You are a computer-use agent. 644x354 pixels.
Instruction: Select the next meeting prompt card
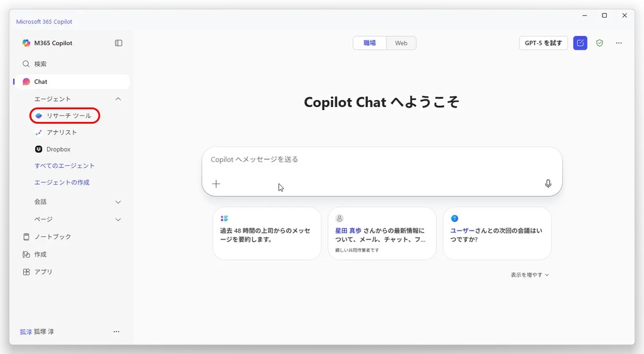tap(497, 233)
